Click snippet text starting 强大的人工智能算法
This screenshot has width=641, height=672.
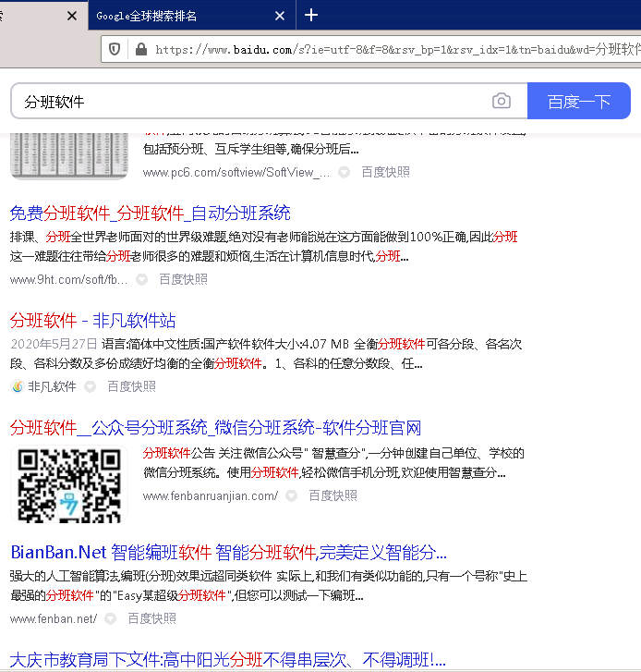click(x=269, y=586)
